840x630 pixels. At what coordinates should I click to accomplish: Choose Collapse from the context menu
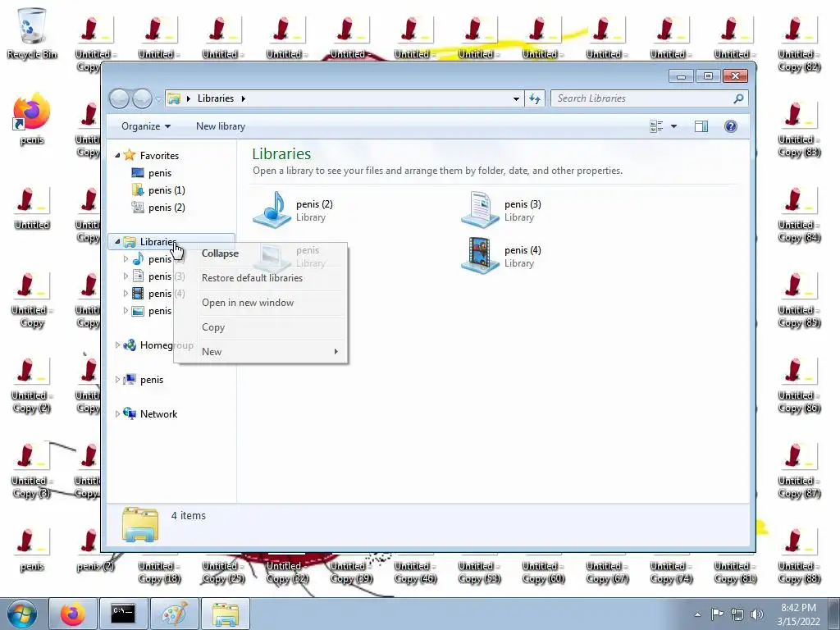[x=261, y=253]
